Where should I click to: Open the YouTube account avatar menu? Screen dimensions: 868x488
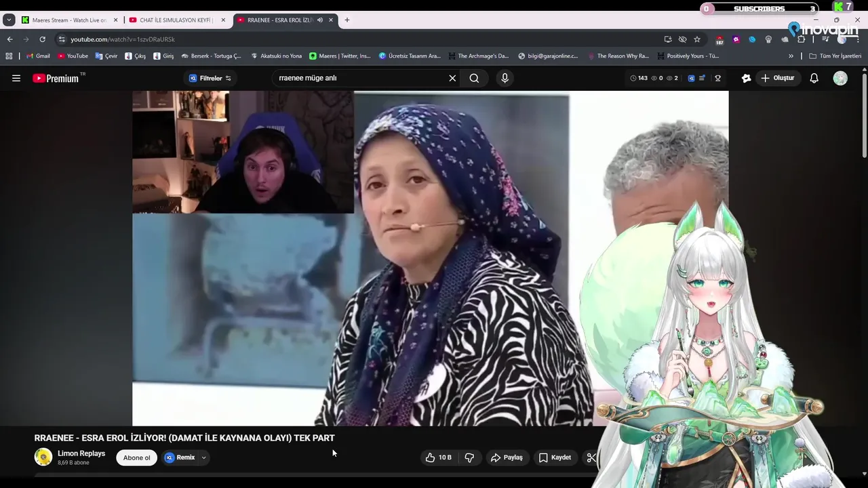point(840,78)
